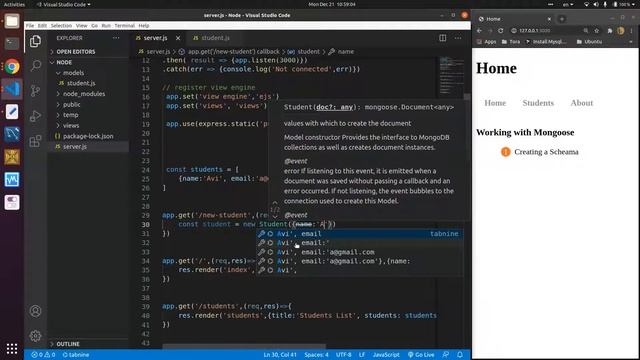Click JavaScript language mode in status bar
Image resolution: width=640 pixels, height=360 pixels.
pyautogui.click(x=386, y=355)
